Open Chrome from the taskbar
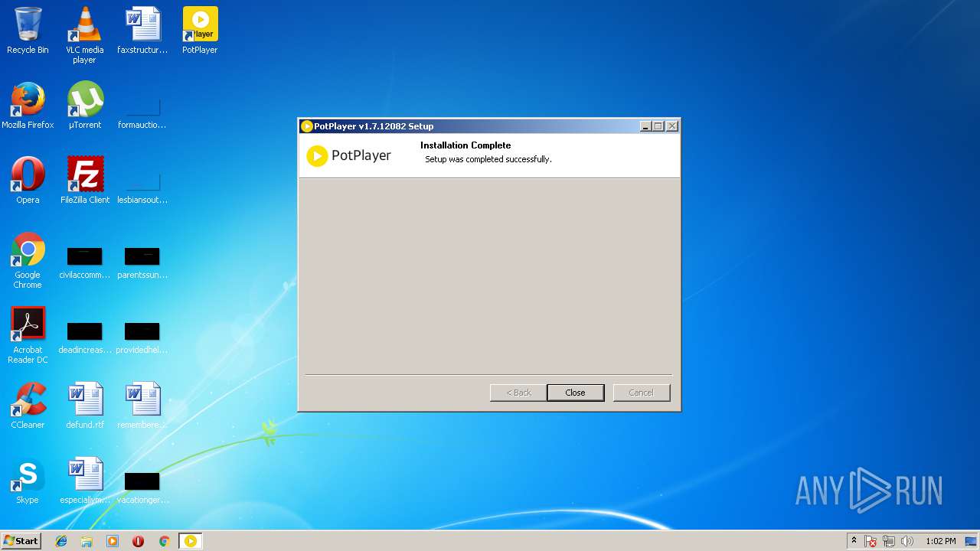The image size is (980, 551). [164, 541]
